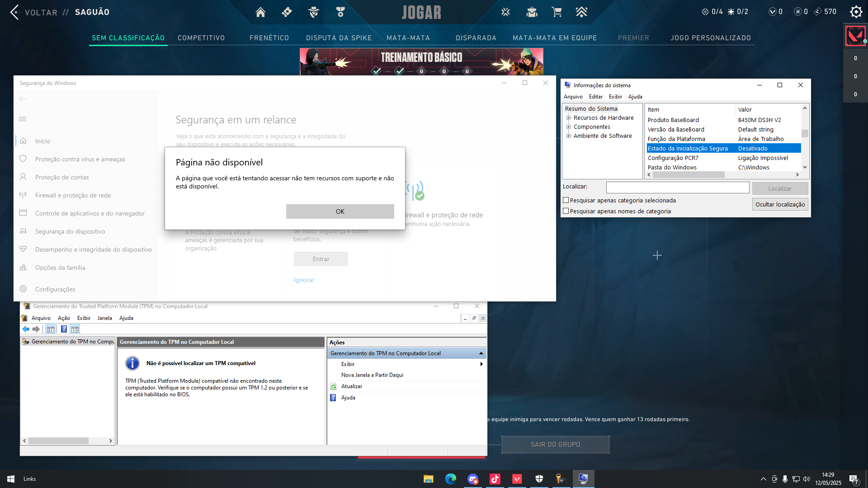Viewport: 868px width, 488px height.
Task: Click the Sair do Grupo button
Action: coord(555,445)
